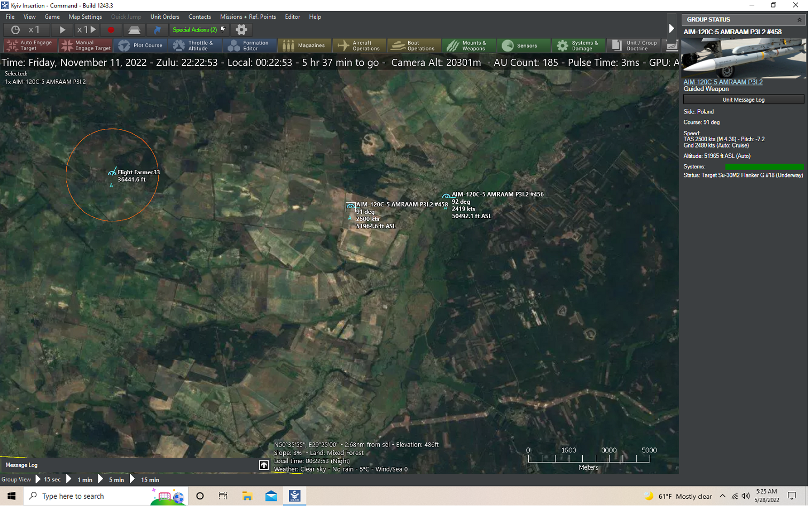Open the Contacts menu

(x=200, y=17)
